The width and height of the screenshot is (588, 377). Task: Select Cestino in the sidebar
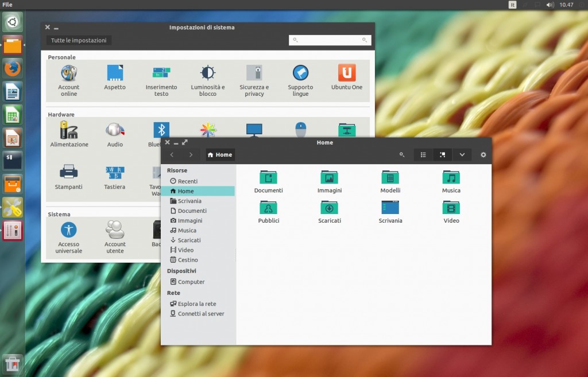tap(187, 260)
